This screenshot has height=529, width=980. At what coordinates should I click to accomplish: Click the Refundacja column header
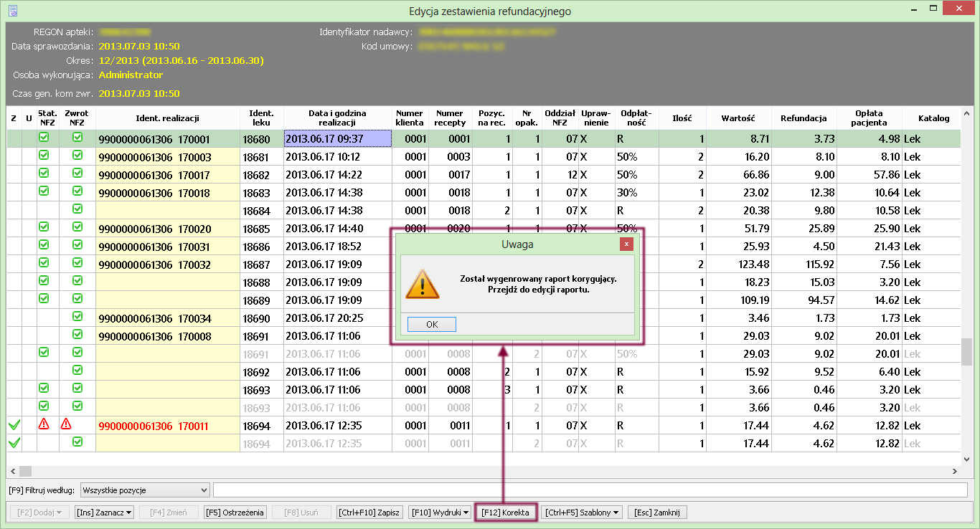[804, 118]
